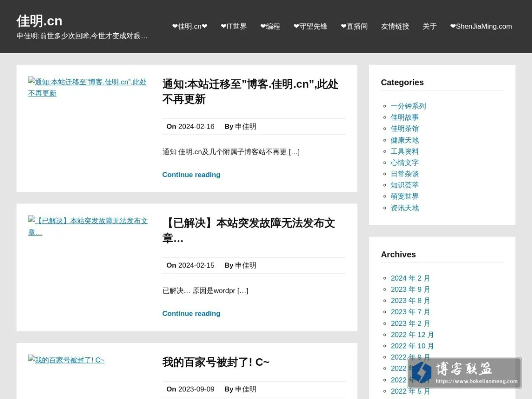
Task: Open the 2023 年 7 月 archive
Action: [411, 312]
